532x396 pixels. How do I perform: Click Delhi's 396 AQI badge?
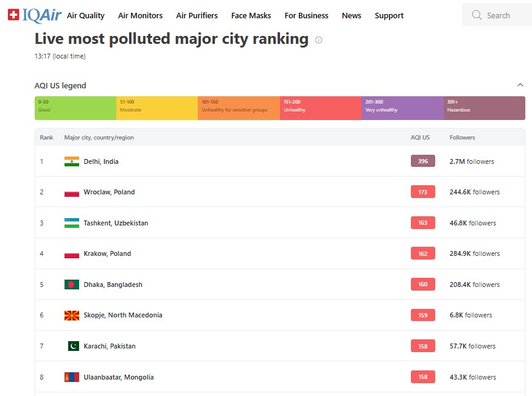(422, 161)
